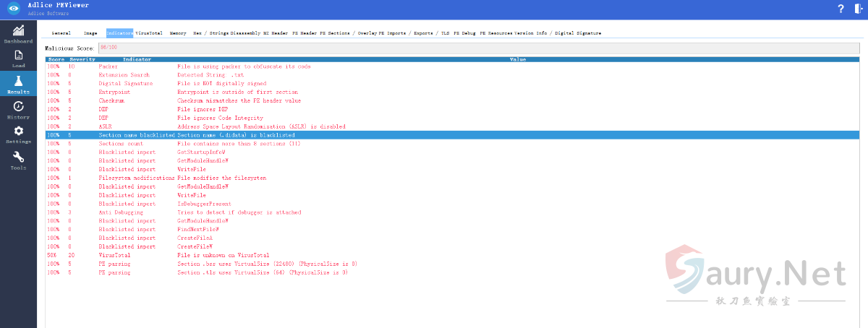
Task: Open the VirusTotal tab
Action: click(149, 33)
